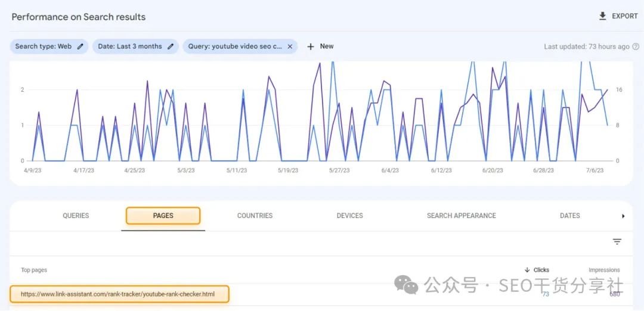Sort by Clicks column arrow

[527, 270]
